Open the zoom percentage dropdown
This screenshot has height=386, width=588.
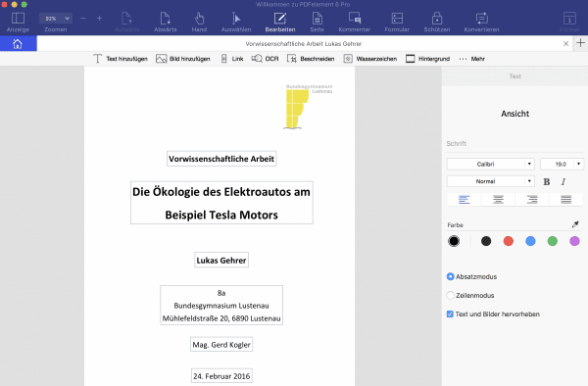pyautogui.click(x=56, y=19)
